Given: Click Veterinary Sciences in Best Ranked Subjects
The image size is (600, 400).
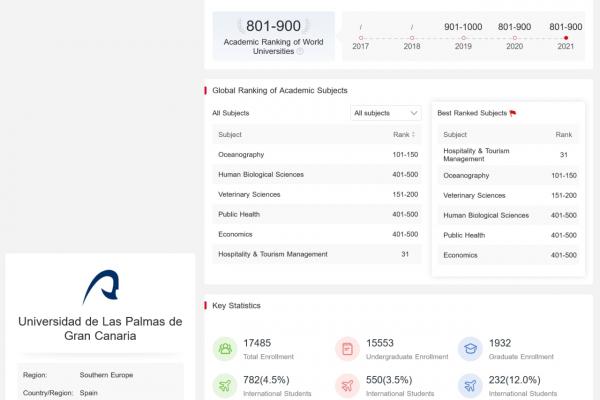Looking at the screenshot, I should (x=474, y=195).
